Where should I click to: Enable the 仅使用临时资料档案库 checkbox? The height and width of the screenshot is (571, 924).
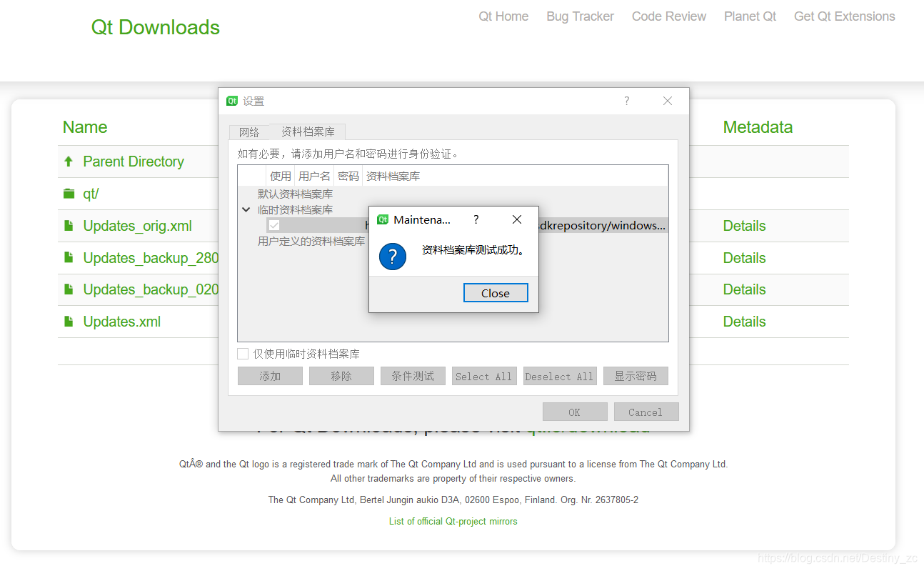point(242,353)
